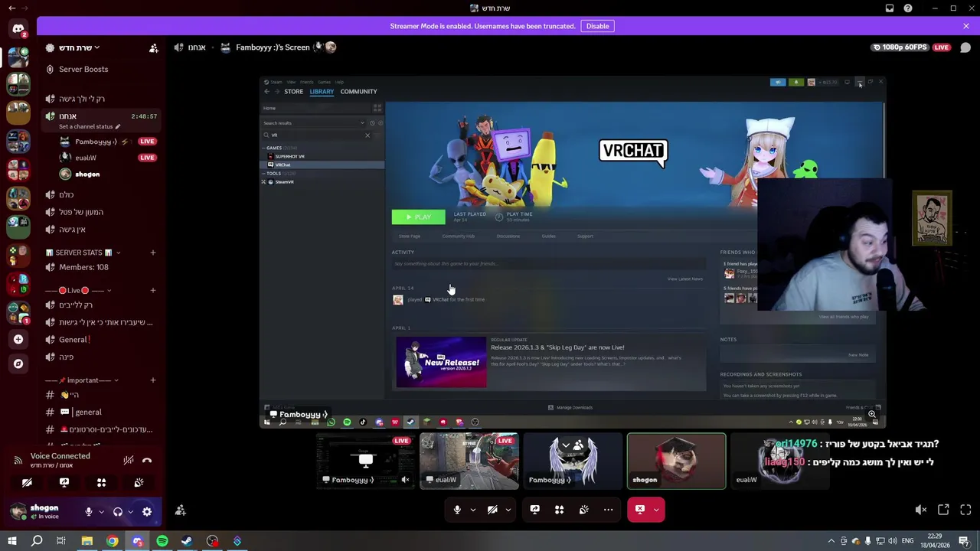This screenshot has width=980, height=551.
Task: Open input device options in user panel
Action: [x=101, y=511]
